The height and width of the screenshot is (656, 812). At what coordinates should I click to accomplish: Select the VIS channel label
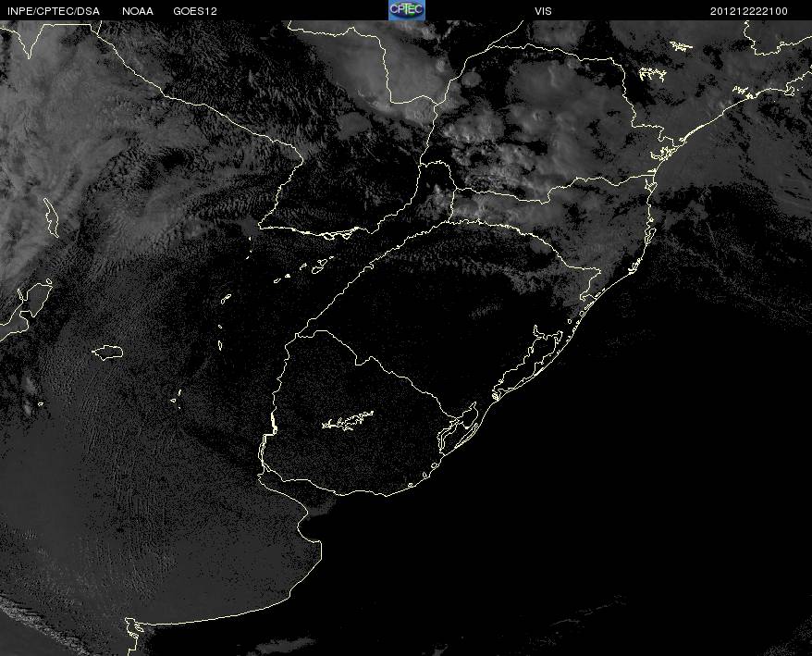[543, 11]
